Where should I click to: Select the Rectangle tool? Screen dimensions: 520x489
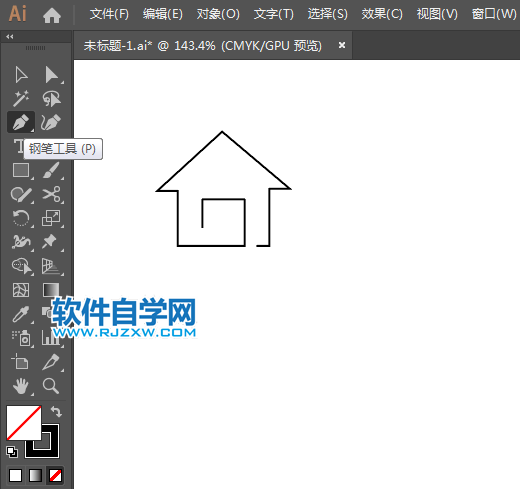[x=21, y=170]
